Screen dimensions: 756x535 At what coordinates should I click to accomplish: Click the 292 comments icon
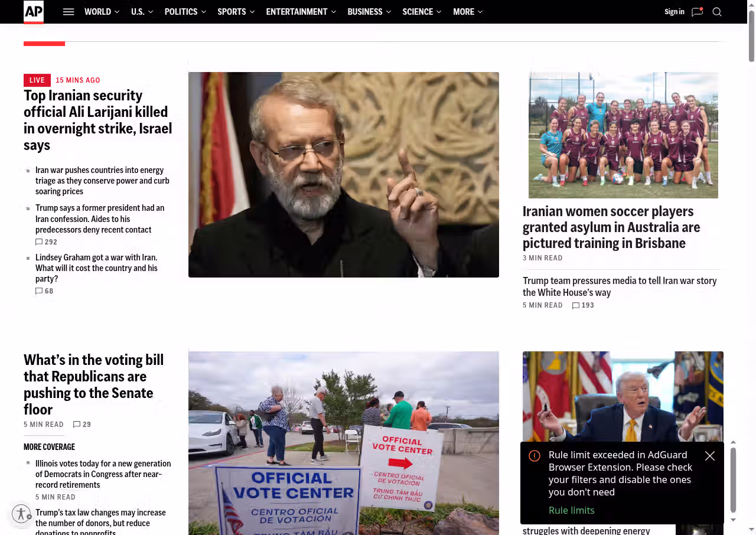[39, 242]
